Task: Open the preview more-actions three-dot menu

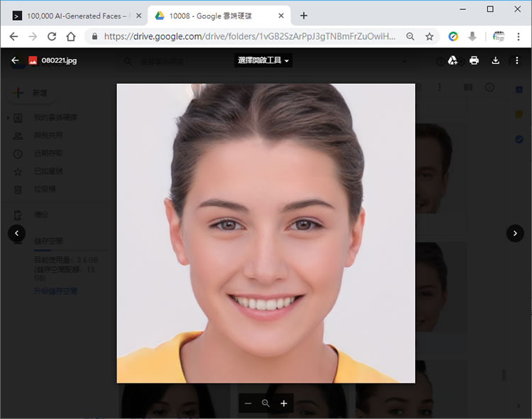Action: [516, 60]
